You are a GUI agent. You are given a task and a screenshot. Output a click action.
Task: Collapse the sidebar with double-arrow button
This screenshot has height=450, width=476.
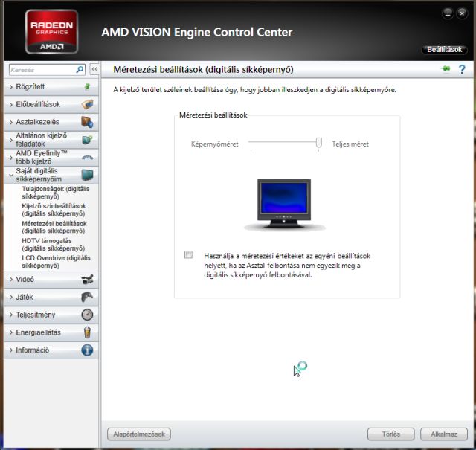click(x=94, y=69)
